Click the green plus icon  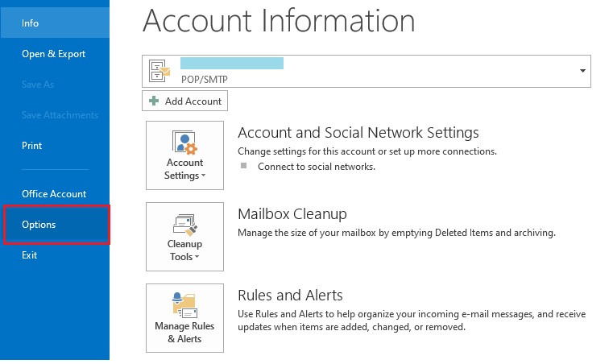154,101
